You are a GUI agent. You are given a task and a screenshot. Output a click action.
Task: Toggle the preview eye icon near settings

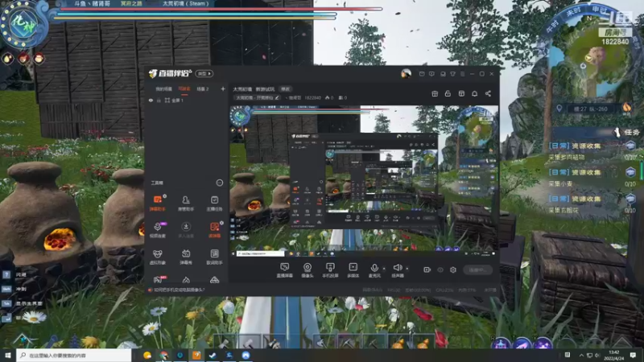tap(440, 269)
